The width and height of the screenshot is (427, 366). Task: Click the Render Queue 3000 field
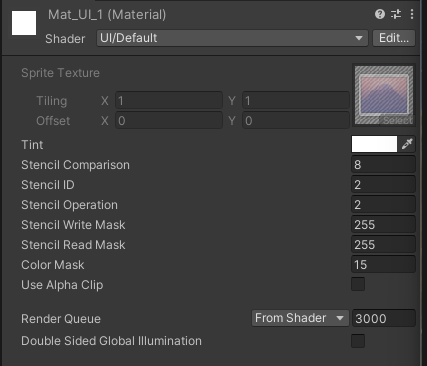(384, 318)
